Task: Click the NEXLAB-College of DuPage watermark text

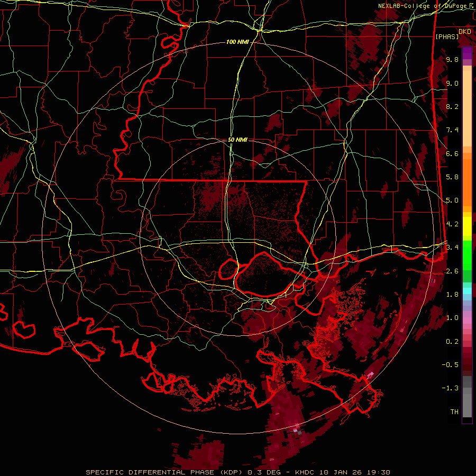Action: (x=425, y=6)
